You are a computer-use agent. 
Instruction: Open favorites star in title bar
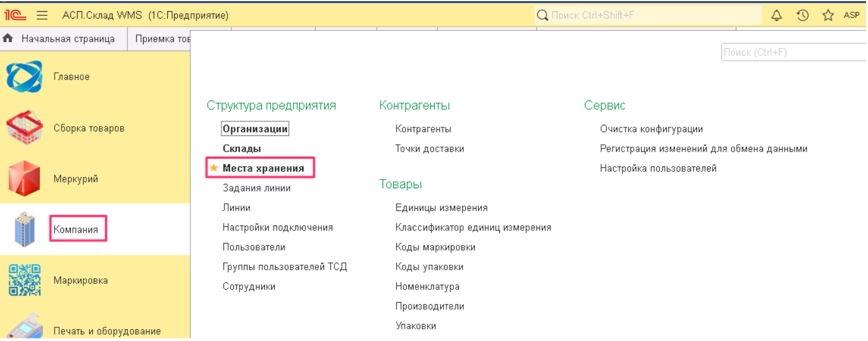click(x=828, y=15)
